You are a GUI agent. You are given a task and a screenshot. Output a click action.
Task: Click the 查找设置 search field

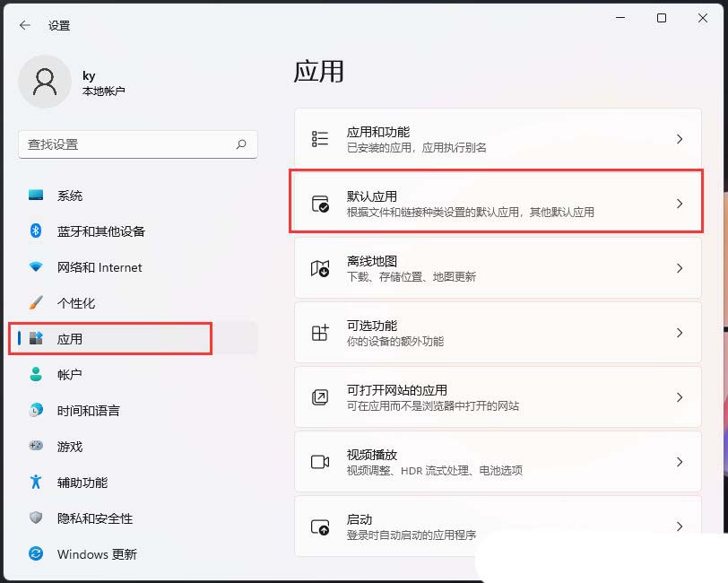pyautogui.click(x=126, y=144)
